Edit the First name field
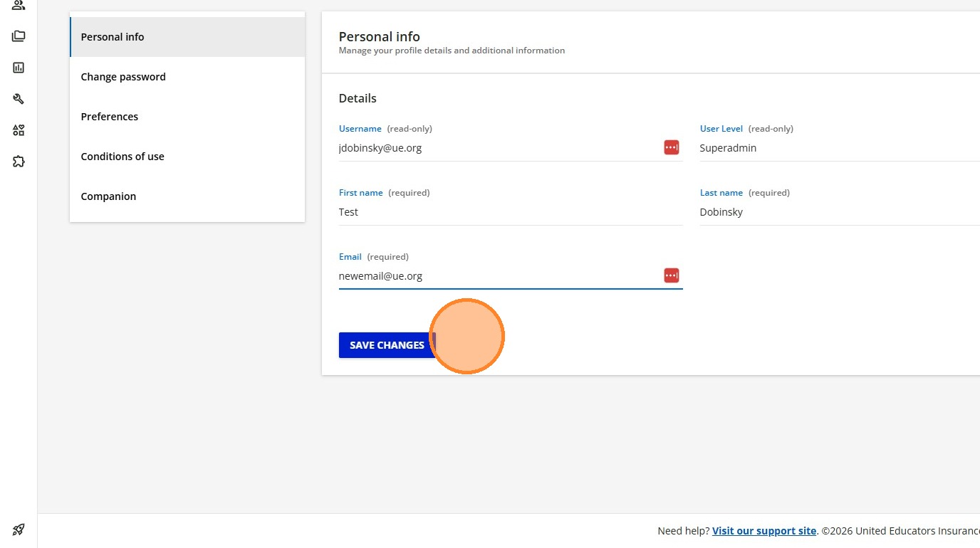Image resolution: width=980 pixels, height=548 pixels. pos(511,212)
